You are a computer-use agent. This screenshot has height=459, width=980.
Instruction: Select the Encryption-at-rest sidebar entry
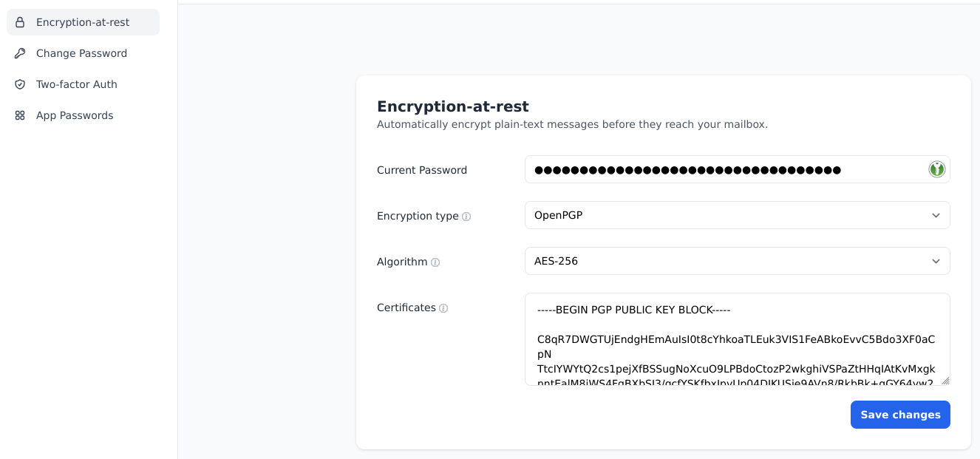pos(83,22)
